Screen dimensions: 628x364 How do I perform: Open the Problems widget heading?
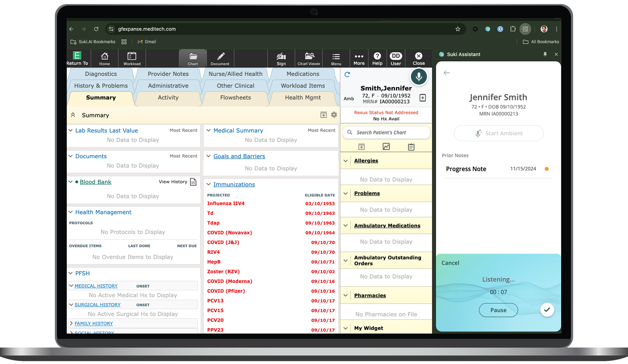(367, 193)
